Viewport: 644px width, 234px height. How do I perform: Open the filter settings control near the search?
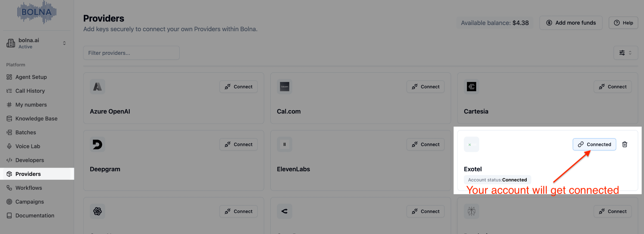coord(626,53)
